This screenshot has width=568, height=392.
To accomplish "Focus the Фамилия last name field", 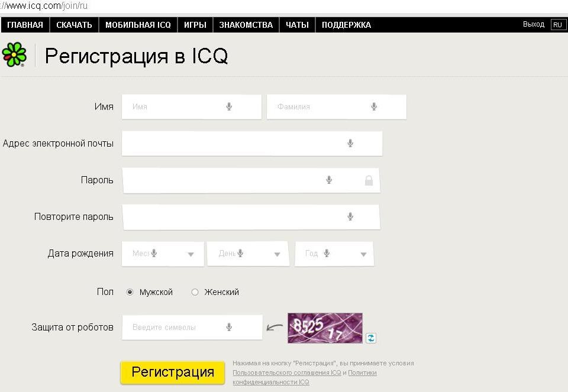I will tap(337, 107).
